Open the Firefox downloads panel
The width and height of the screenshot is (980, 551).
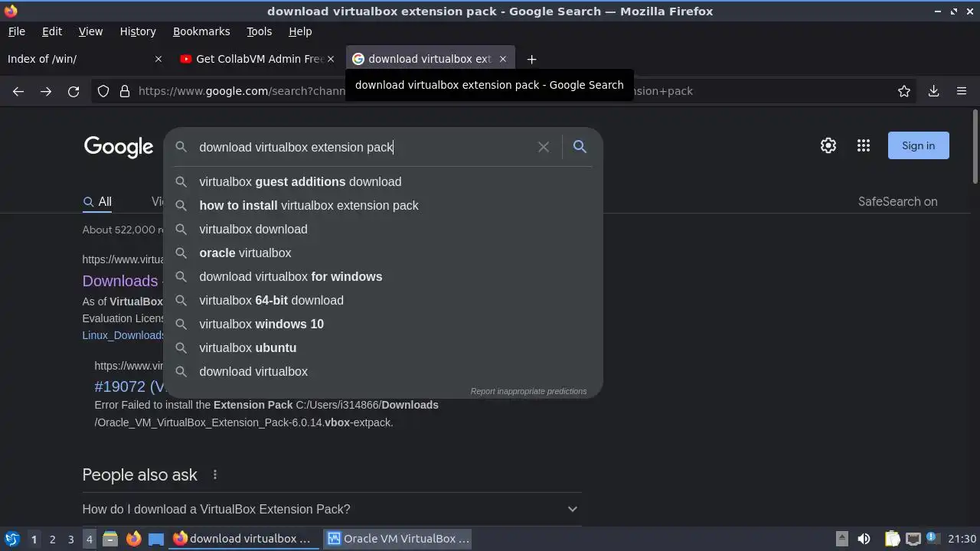click(x=933, y=91)
